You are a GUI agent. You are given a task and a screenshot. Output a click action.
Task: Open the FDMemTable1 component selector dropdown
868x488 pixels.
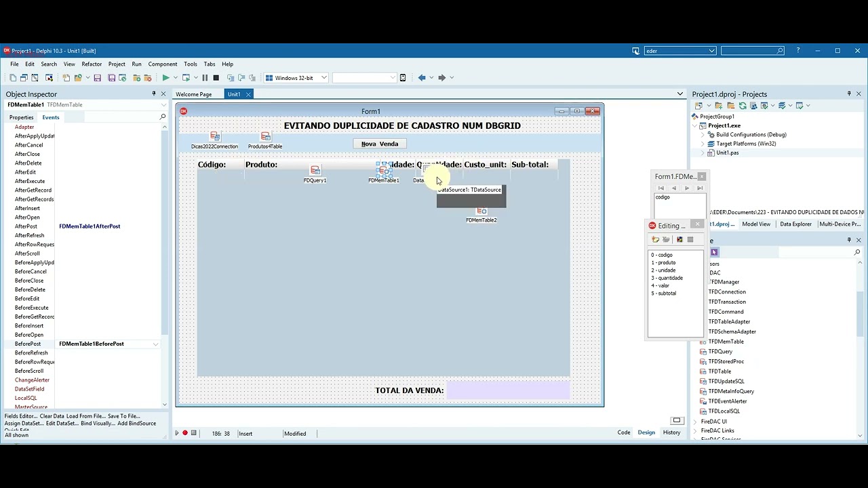[x=163, y=105]
